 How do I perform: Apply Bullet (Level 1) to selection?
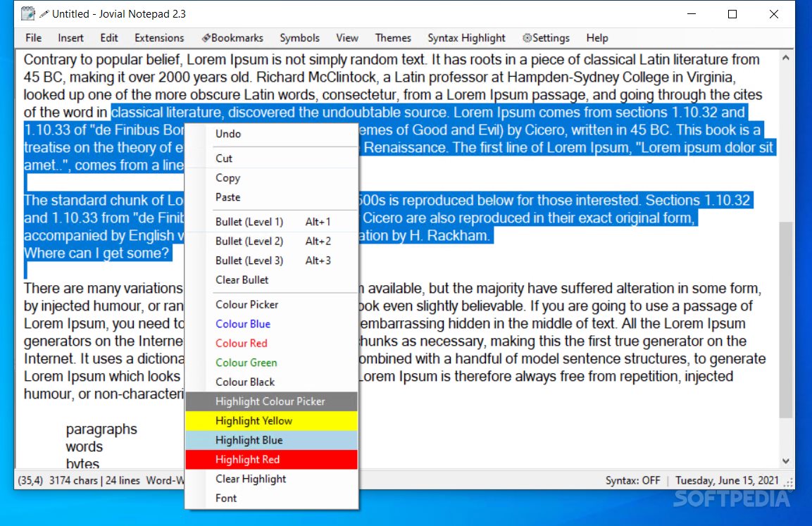271,222
